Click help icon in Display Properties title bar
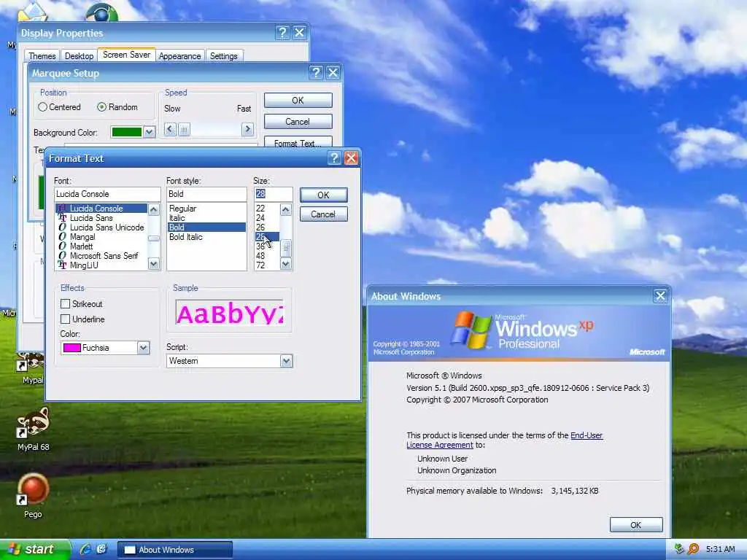Image resolution: width=747 pixels, height=560 pixels. point(282,32)
